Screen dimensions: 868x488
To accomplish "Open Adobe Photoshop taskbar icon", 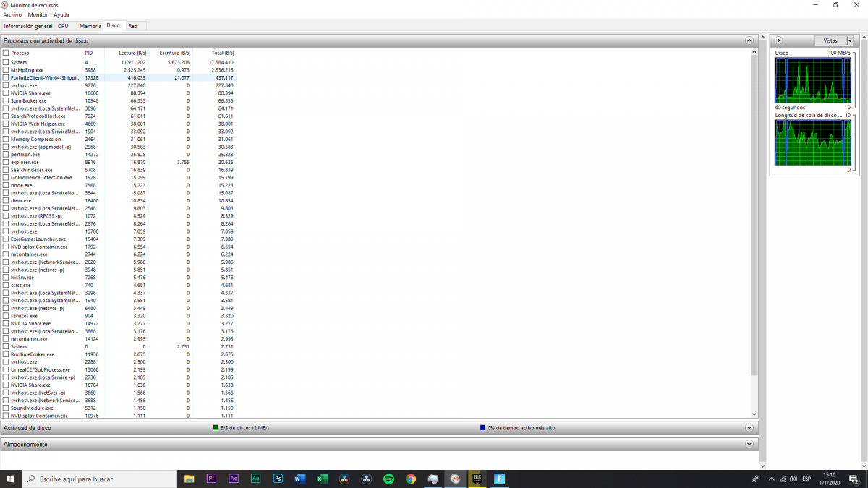I will click(278, 479).
